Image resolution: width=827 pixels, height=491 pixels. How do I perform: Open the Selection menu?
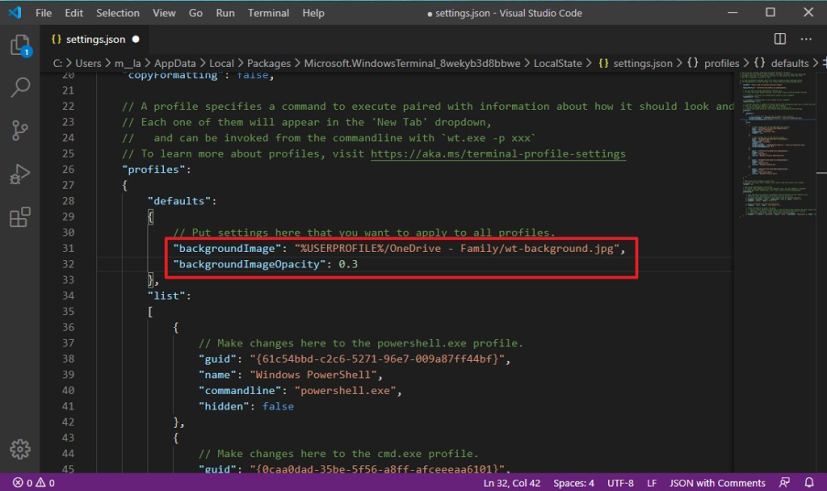tap(118, 13)
